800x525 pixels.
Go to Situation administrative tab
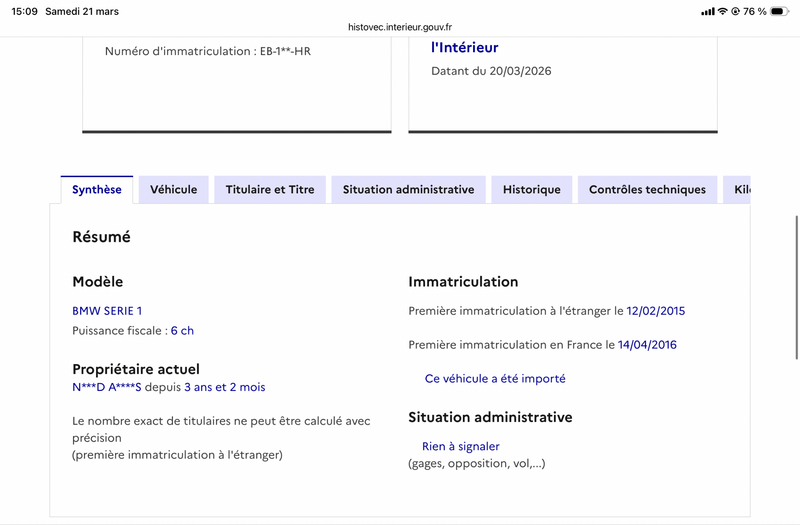[x=408, y=189]
